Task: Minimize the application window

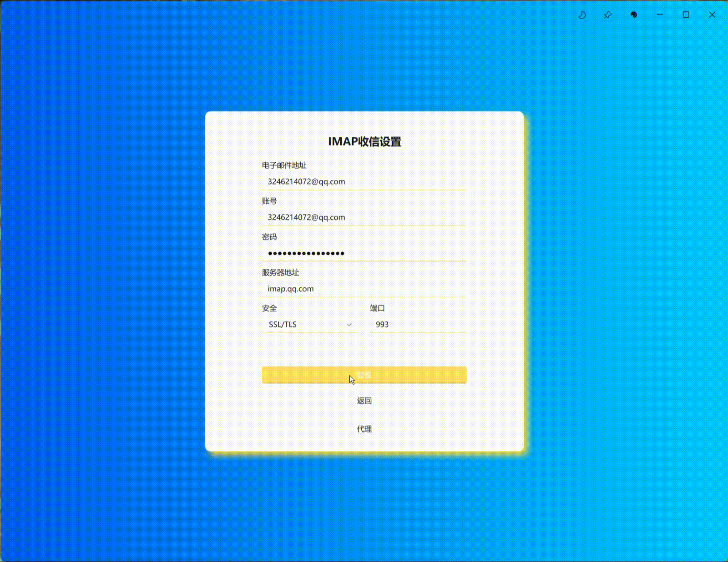Action: tap(660, 15)
